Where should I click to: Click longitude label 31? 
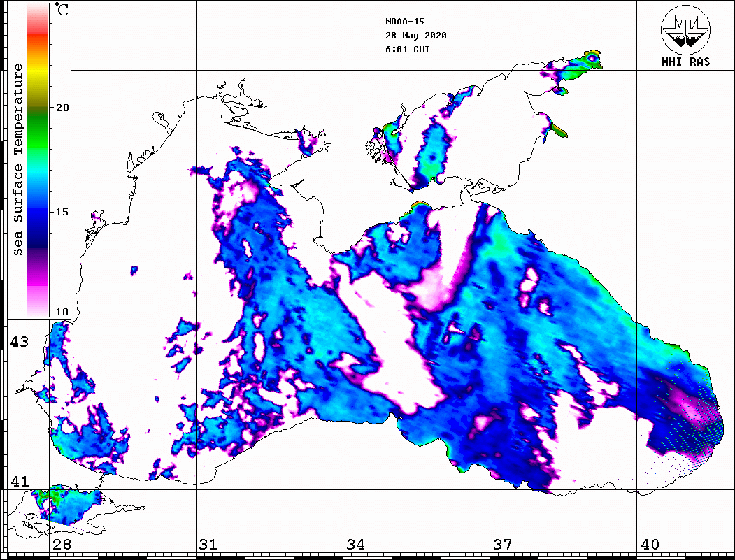coord(208,545)
